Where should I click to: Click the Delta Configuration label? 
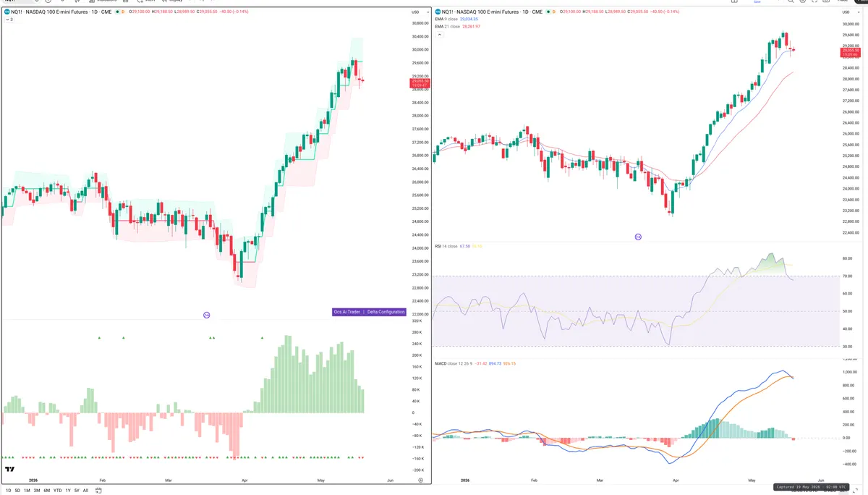tap(386, 312)
